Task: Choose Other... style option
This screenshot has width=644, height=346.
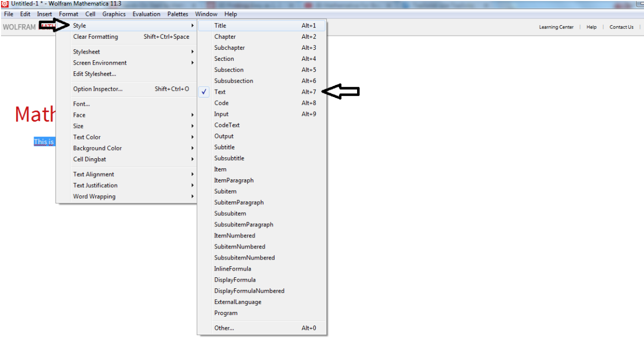Action: 262,328
